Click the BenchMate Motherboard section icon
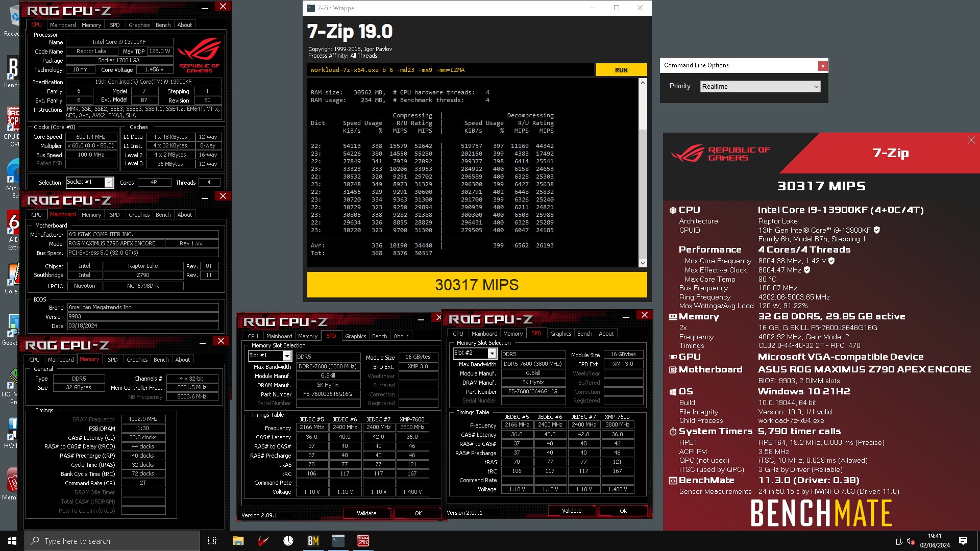 (x=673, y=370)
